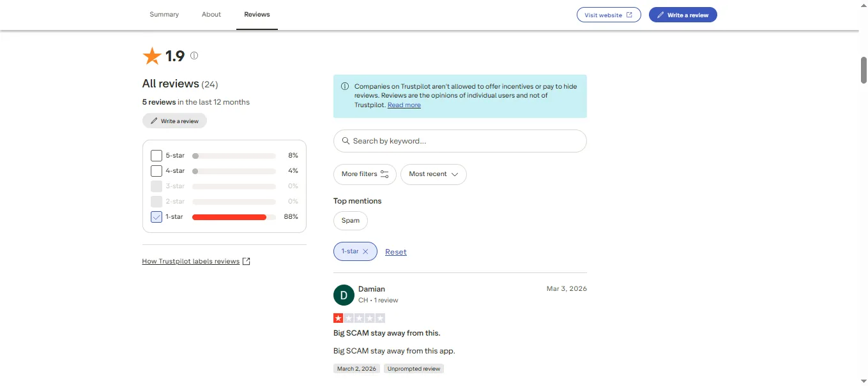
Task: Focus the Search by keyword field
Action: click(460, 141)
